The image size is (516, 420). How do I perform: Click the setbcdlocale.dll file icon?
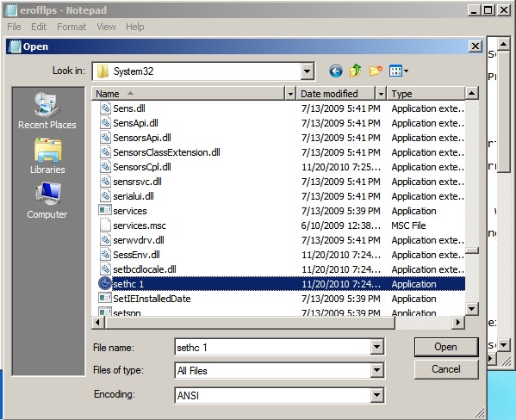click(x=105, y=269)
